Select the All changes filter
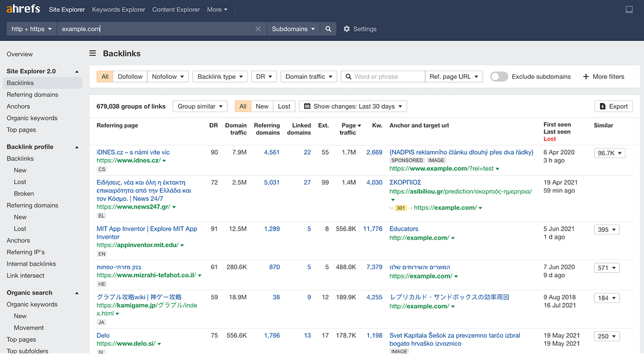 pyautogui.click(x=243, y=106)
